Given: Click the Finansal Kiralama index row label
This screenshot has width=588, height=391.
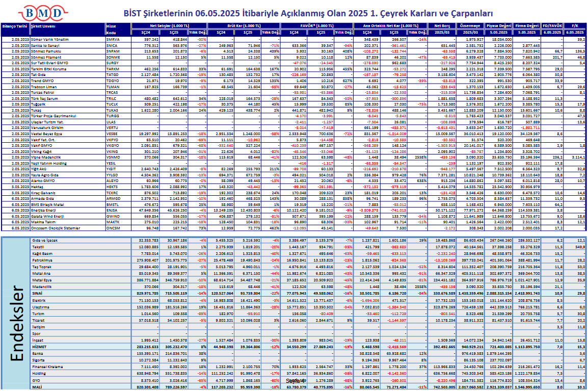Looking at the screenshot, I should 47,367.
